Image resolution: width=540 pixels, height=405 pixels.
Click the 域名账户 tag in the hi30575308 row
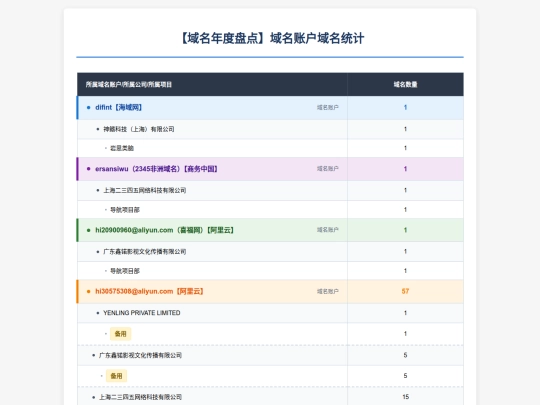(x=328, y=291)
